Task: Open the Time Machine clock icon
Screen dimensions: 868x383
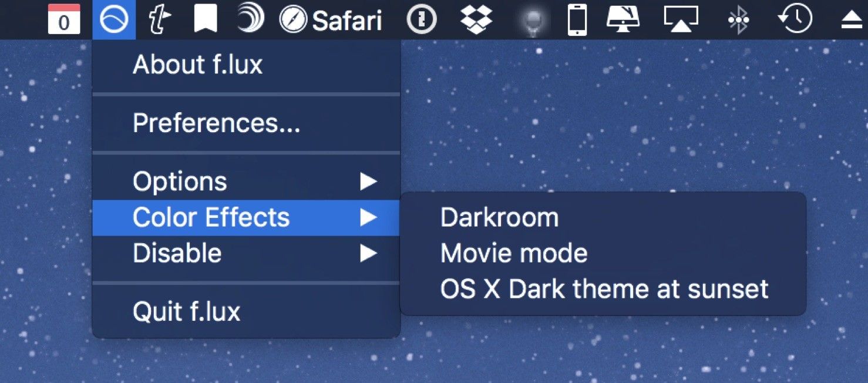Action: pos(795,19)
